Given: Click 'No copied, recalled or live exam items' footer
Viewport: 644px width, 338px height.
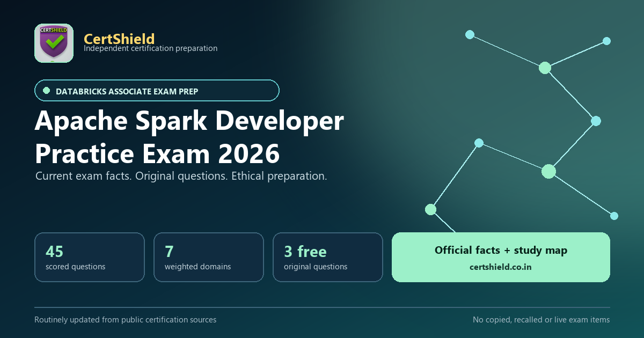Looking at the screenshot, I should click(541, 320).
